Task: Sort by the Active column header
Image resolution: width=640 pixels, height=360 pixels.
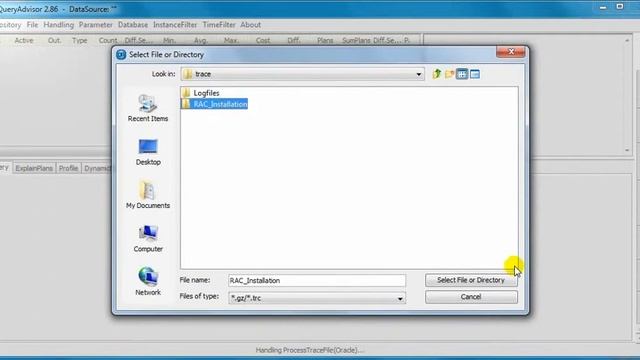Action: click(24, 40)
